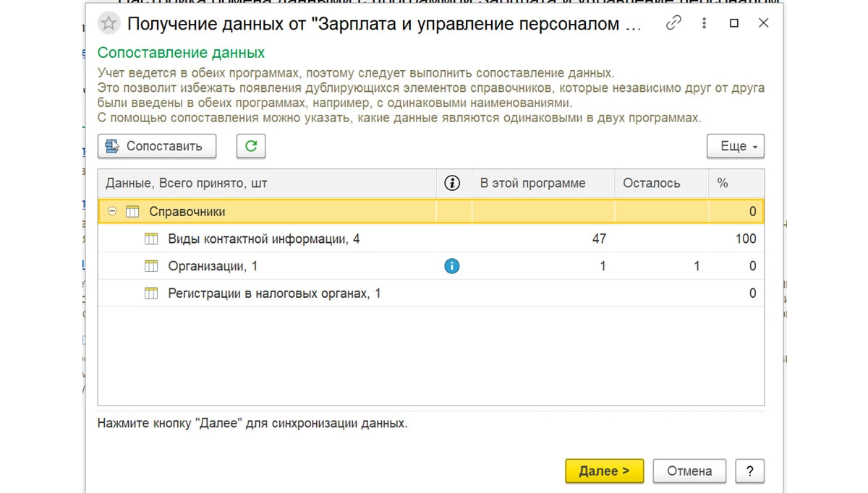This screenshot has height=493, width=868.
Task: Open the three-dot window options menu
Action: point(704,24)
